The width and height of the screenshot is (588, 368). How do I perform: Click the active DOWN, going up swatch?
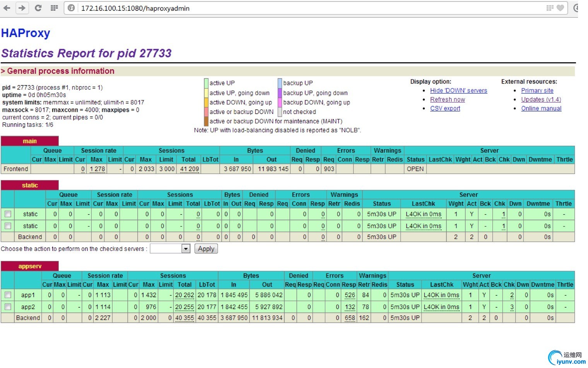pos(206,102)
